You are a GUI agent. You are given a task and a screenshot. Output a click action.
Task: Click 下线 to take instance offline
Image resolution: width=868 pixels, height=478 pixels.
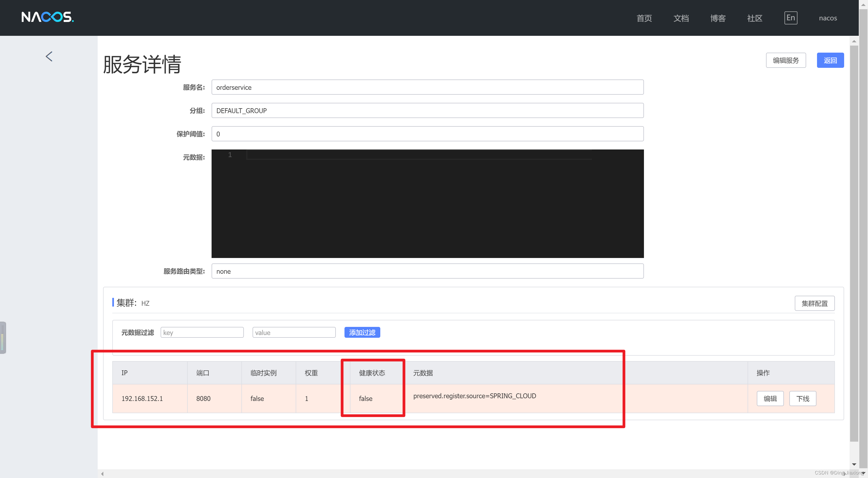(x=802, y=399)
